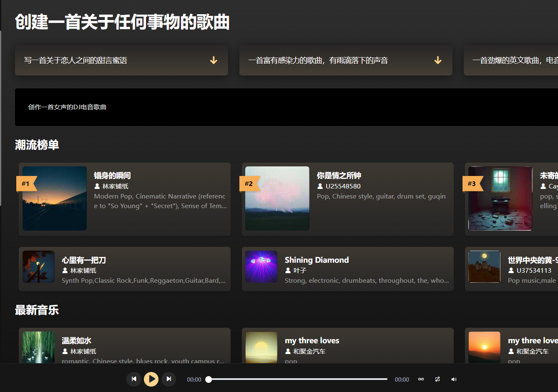Open the #1 ranked song cover 错身的瞬间
This screenshot has height=392, width=558.
tap(55, 199)
